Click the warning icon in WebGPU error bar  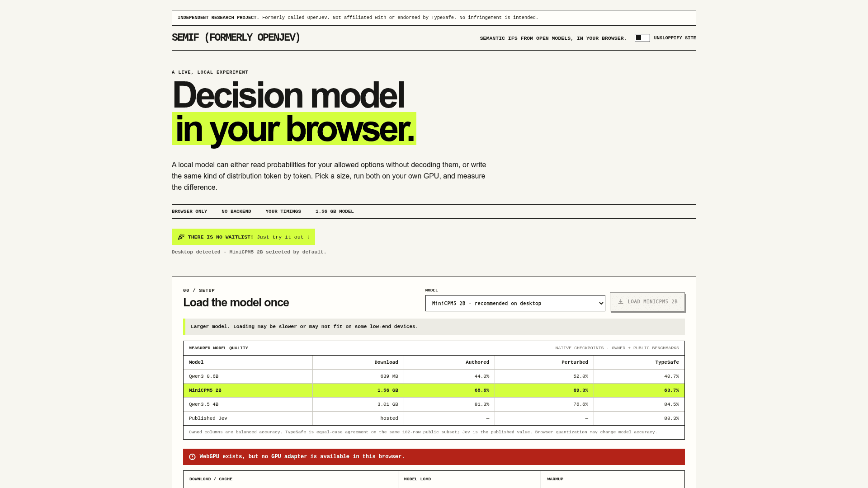tap(192, 457)
